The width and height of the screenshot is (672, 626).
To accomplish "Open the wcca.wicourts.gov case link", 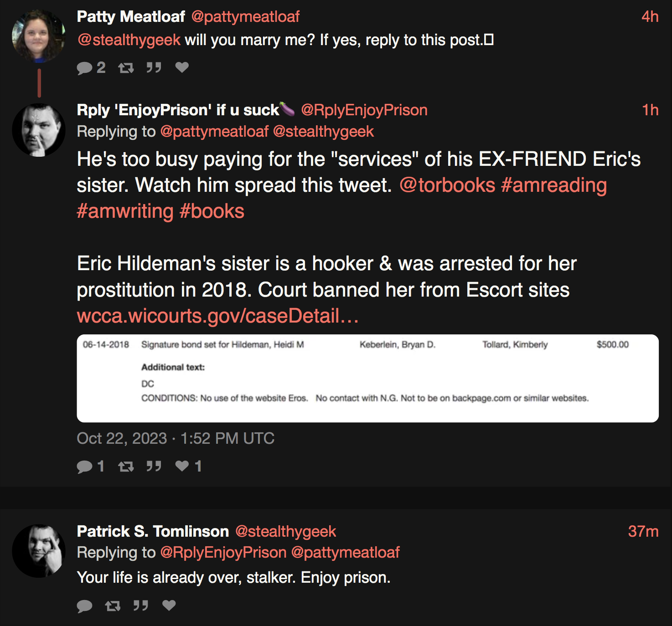I will click(217, 316).
